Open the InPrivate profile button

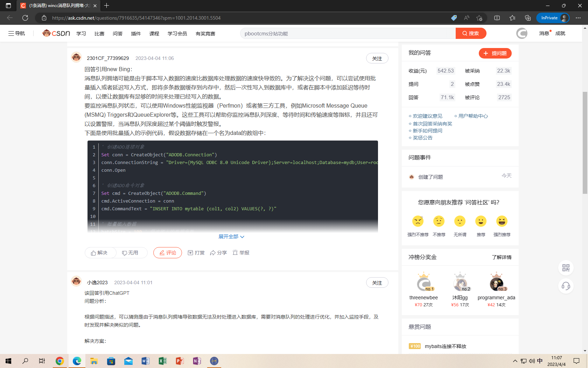coord(553,18)
